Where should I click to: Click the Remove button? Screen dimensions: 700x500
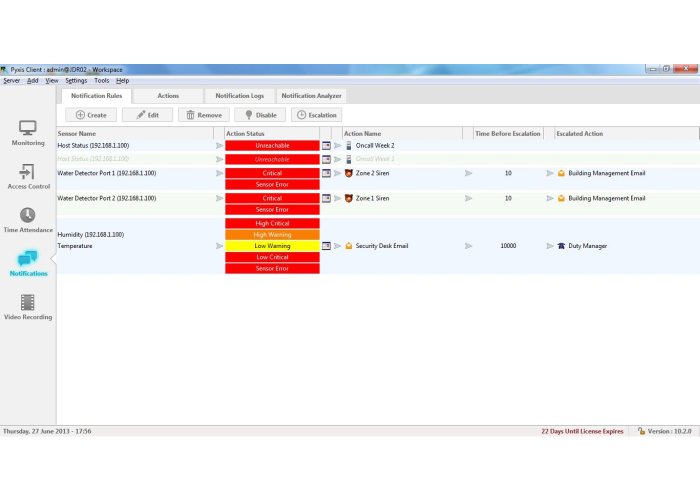(204, 115)
